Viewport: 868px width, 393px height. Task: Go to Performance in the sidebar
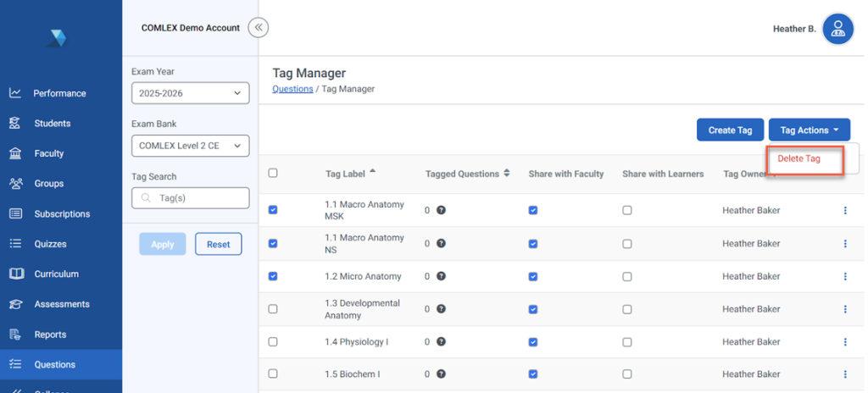[59, 93]
